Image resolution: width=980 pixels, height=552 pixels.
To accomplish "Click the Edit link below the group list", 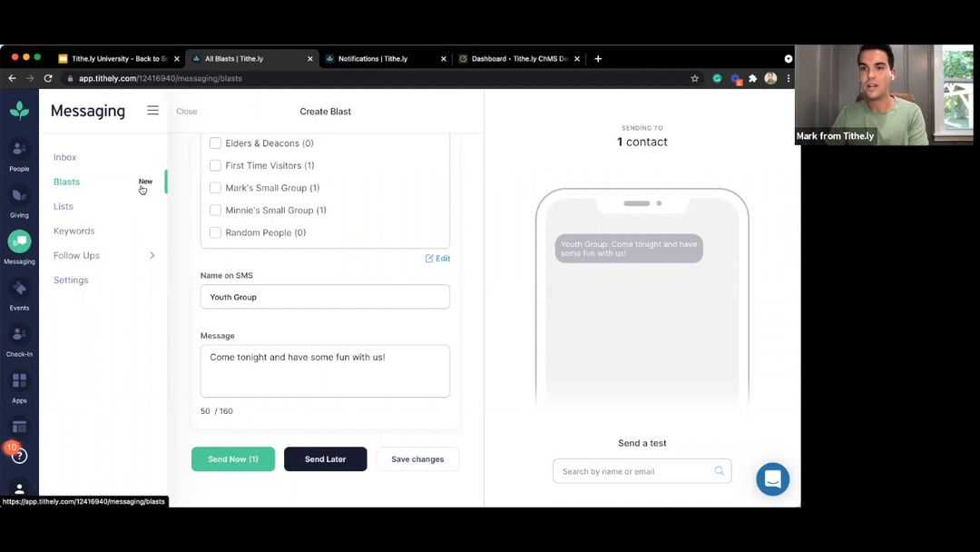I will coord(437,258).
